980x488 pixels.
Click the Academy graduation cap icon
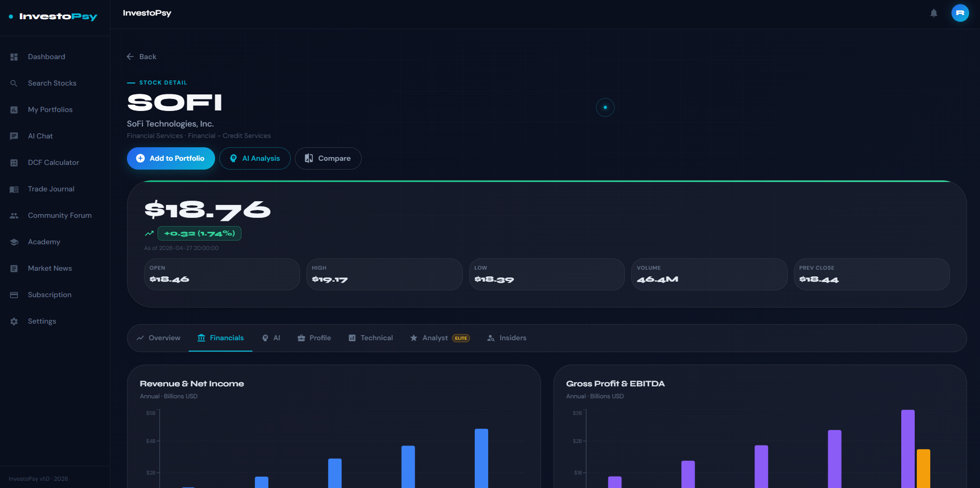pos(14,242)
